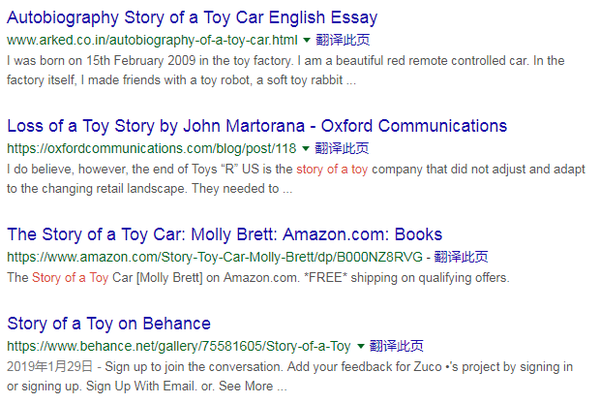The height and width of the screenshot is (403, 600).
Task: Open Loss of a Toy Story Oxford Communications result
Action: pos(257,126)
